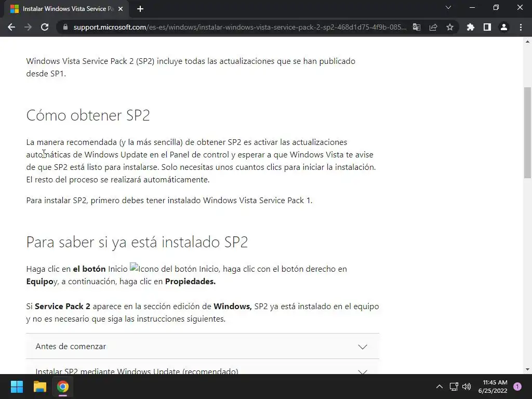Click the Chrome taskbar icon
This screenshot has height=399, width=532.
click(x=62, y=387)
